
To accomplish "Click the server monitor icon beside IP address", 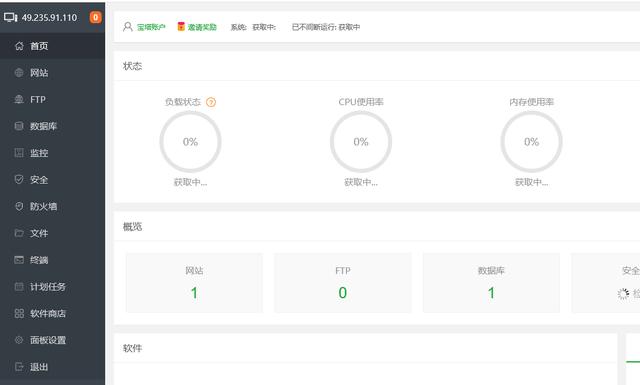I will click(11, 17).
